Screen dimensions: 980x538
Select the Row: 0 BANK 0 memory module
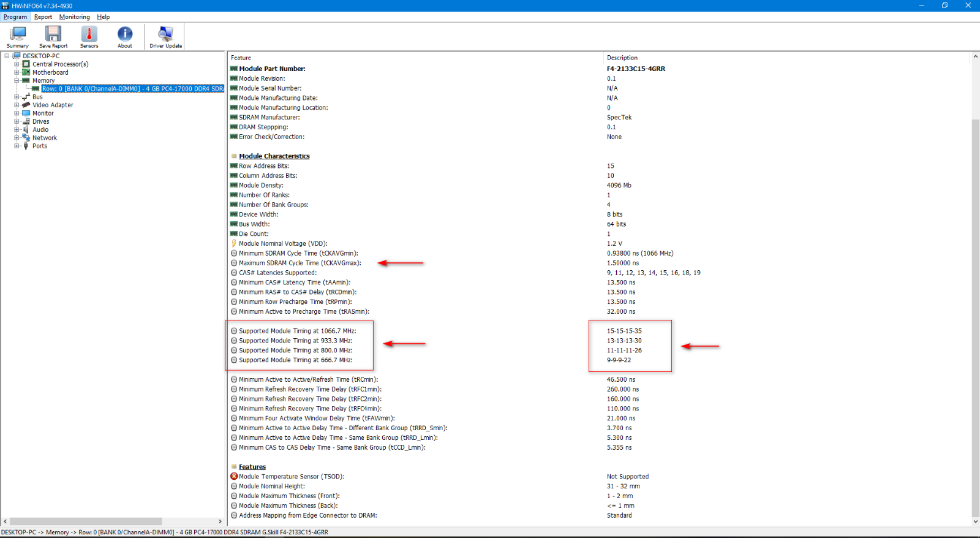point(132,89)
